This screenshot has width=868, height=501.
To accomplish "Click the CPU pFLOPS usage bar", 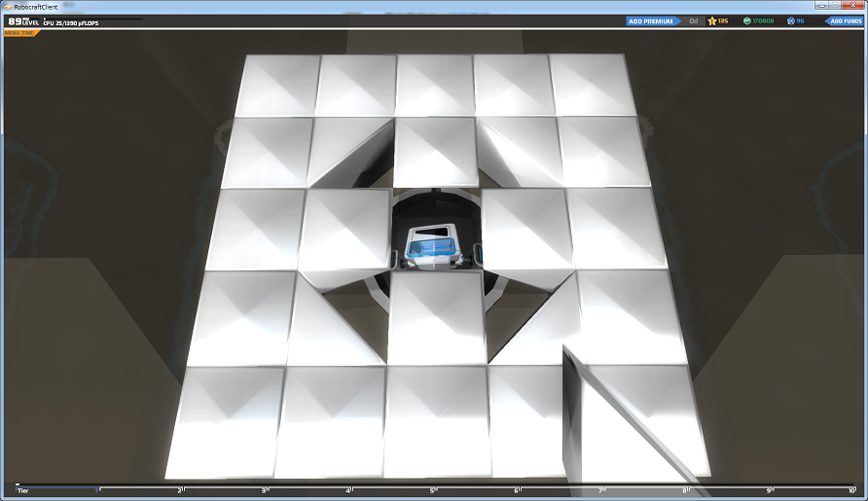I will [93, 19].
